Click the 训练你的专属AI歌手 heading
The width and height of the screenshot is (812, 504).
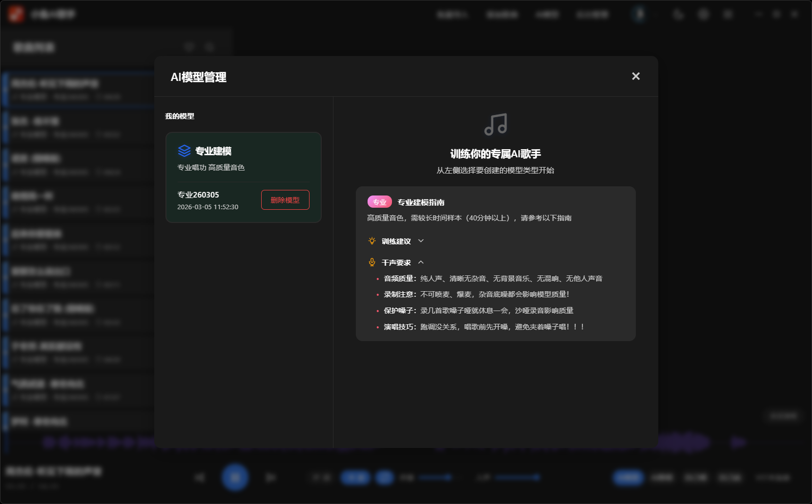click(x=495, y=154)
